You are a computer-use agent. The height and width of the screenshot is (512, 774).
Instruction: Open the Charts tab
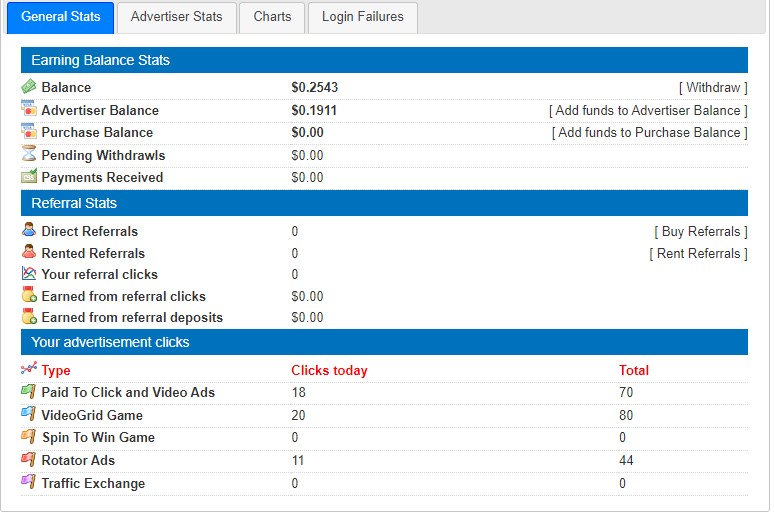tap(272, 17)
